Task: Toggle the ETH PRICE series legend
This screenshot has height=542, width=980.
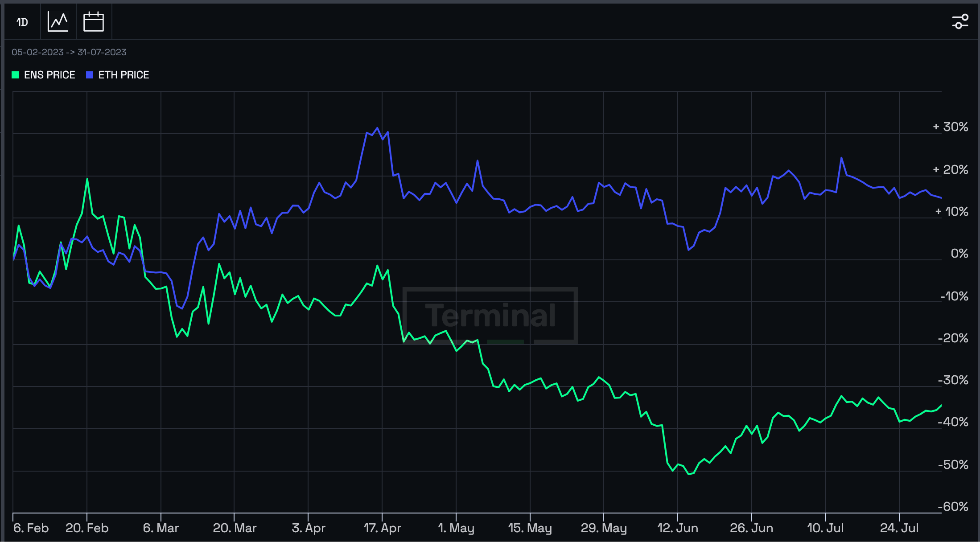Action: coord(118,75)
